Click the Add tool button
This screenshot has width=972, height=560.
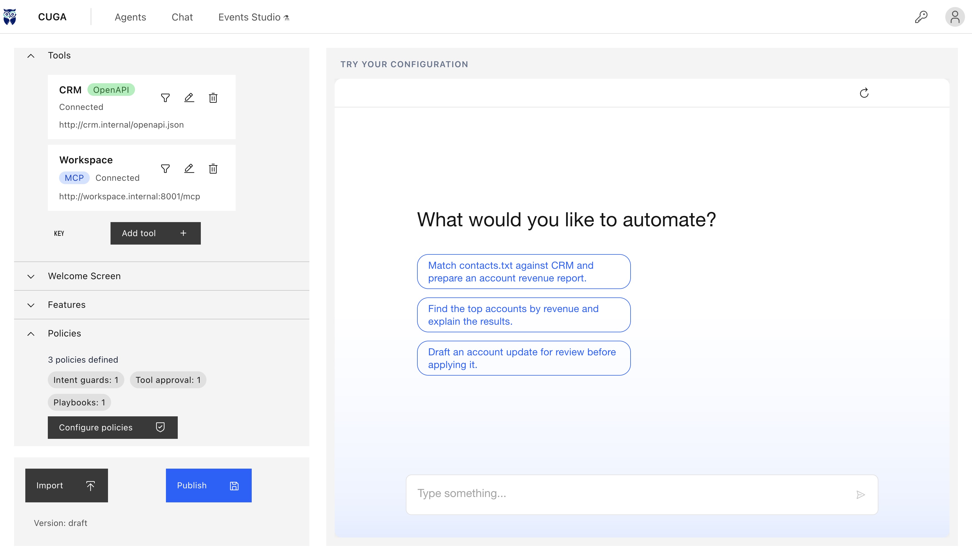[156, 233]
